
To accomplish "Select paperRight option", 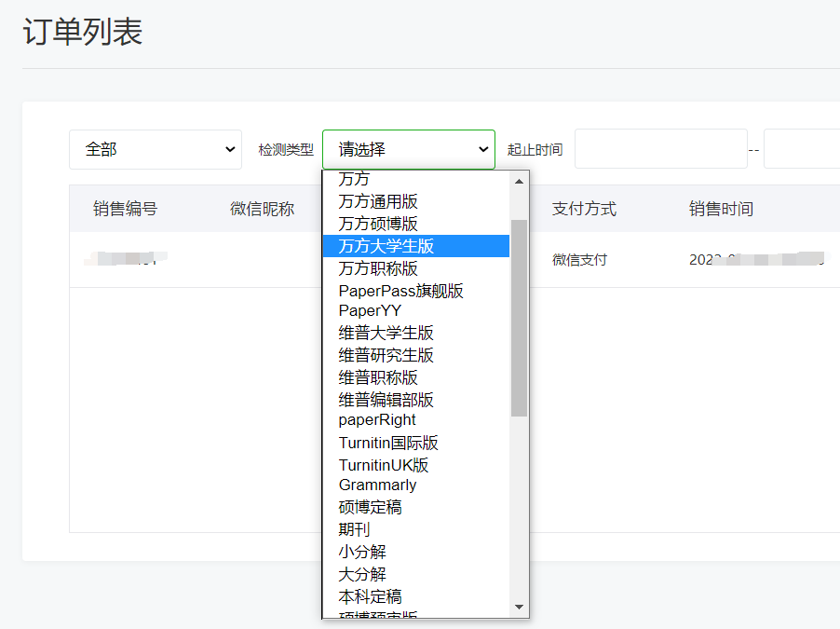I will [x=416, y=420].
